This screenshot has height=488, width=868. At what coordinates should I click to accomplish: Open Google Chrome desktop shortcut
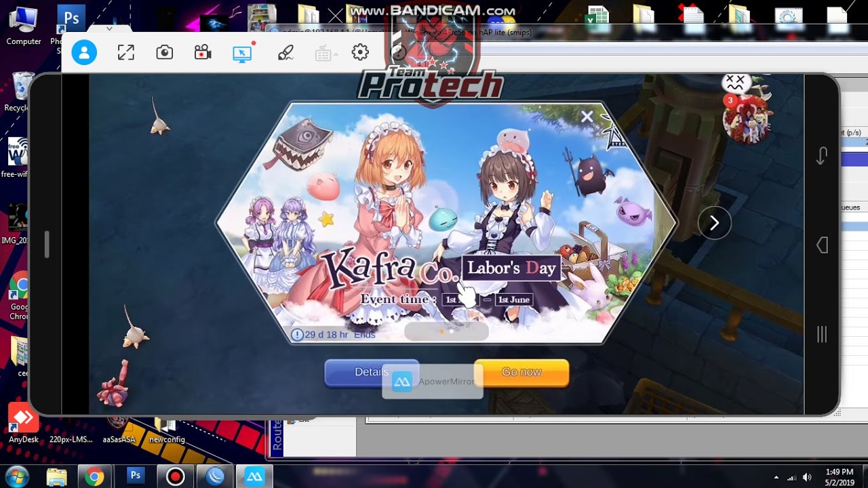click(x=19, y=296)
